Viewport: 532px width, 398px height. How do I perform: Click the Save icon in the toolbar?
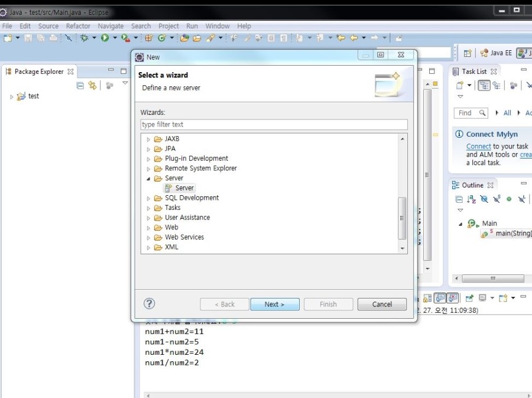pos(28,38)
